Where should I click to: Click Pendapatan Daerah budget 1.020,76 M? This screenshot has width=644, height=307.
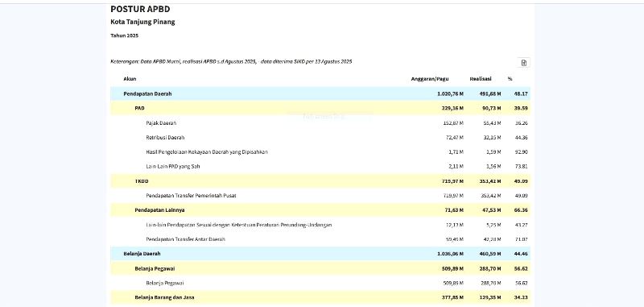tap(451, 93)
